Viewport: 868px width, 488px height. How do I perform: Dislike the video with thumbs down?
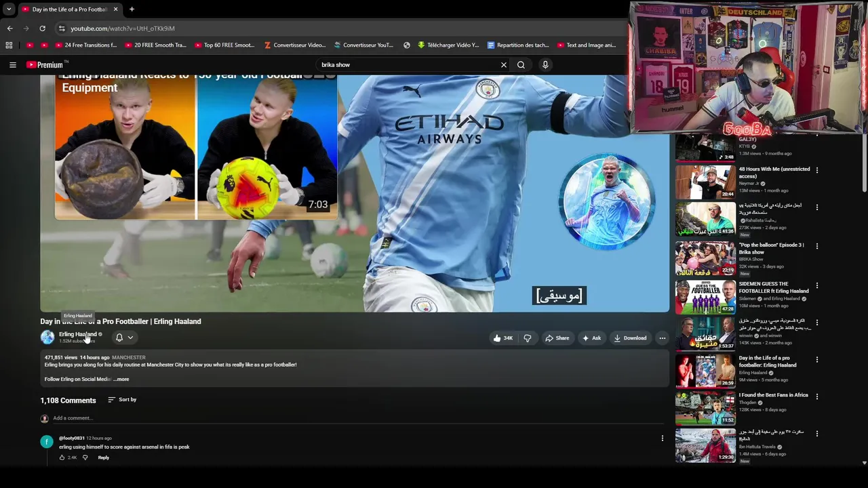528,338
